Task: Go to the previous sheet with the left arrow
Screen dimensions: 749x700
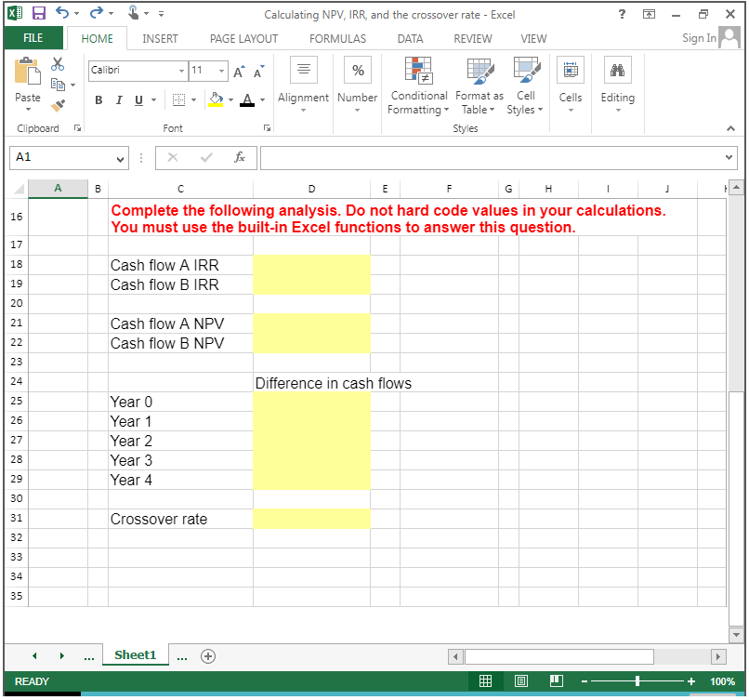Action: click(x=34, y=656)
